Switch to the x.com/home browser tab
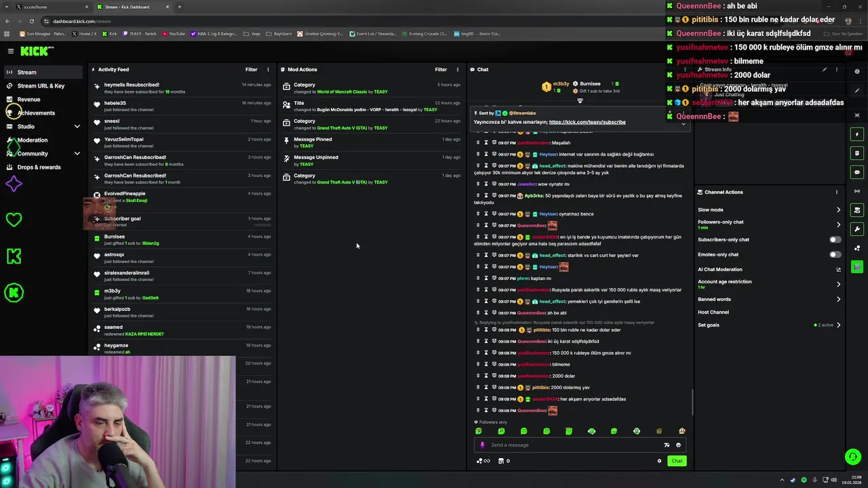The width and height of the screenshot is (868, 488). click(x=51, y=7)
